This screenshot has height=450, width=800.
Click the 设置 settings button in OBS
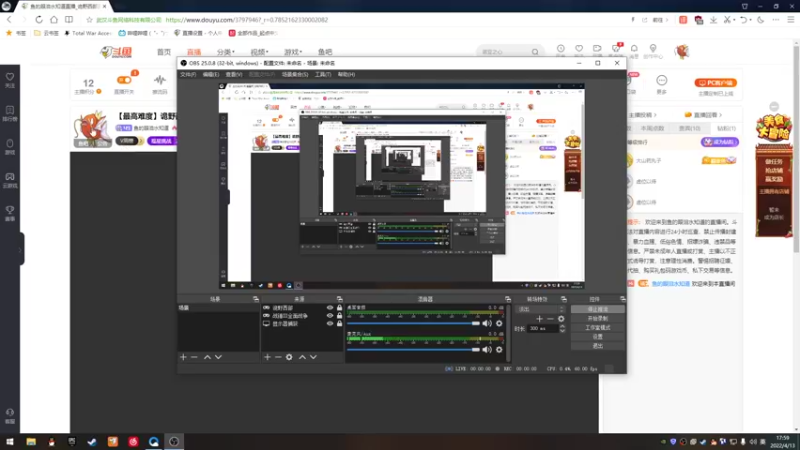pyautogui.click(x=597, y=337)
